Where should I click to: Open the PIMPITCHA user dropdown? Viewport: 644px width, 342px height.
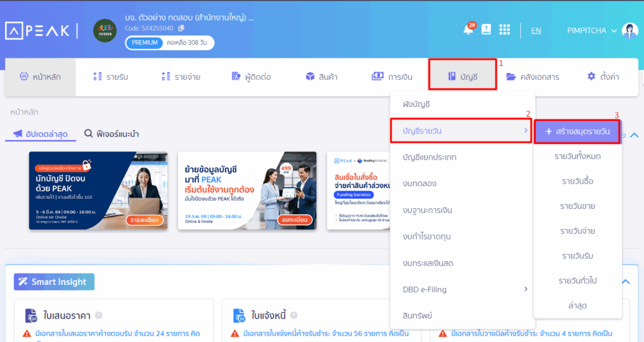pos(592,30)
